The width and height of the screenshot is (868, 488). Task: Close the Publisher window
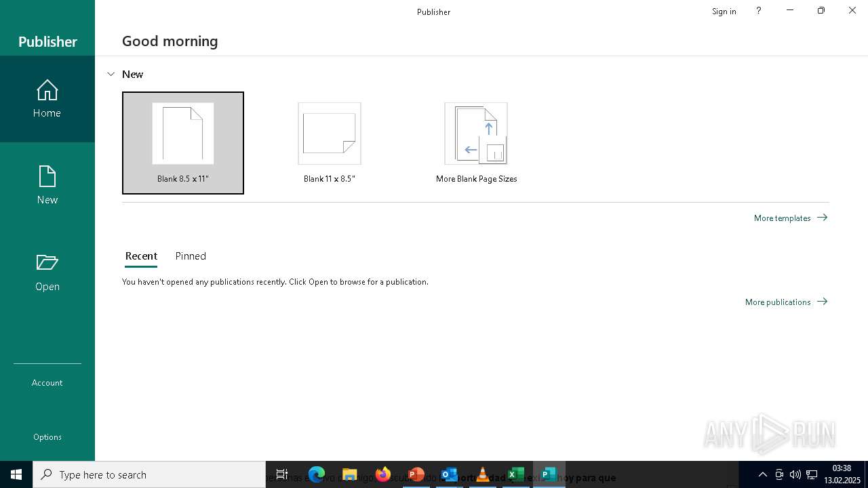point(852,11)
